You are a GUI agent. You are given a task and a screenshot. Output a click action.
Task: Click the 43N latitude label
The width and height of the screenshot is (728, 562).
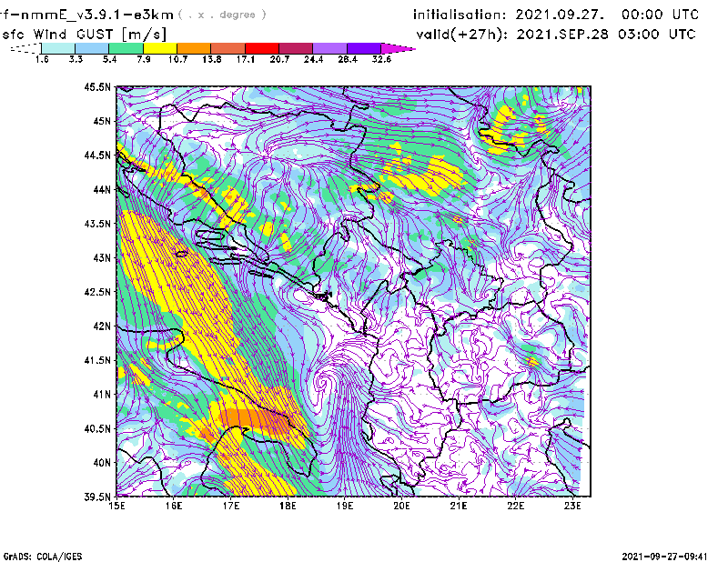coord(102,257)
